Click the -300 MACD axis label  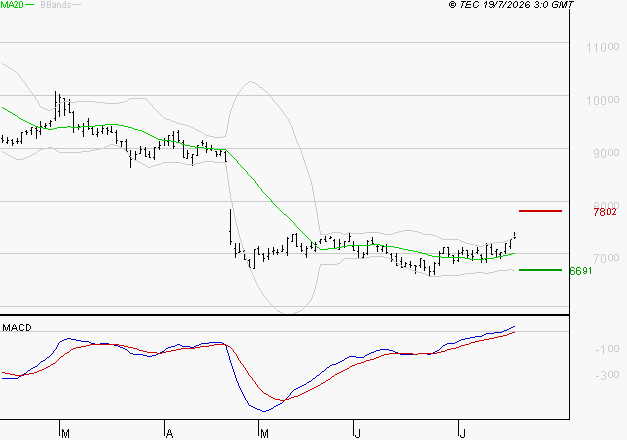[607, 375]
